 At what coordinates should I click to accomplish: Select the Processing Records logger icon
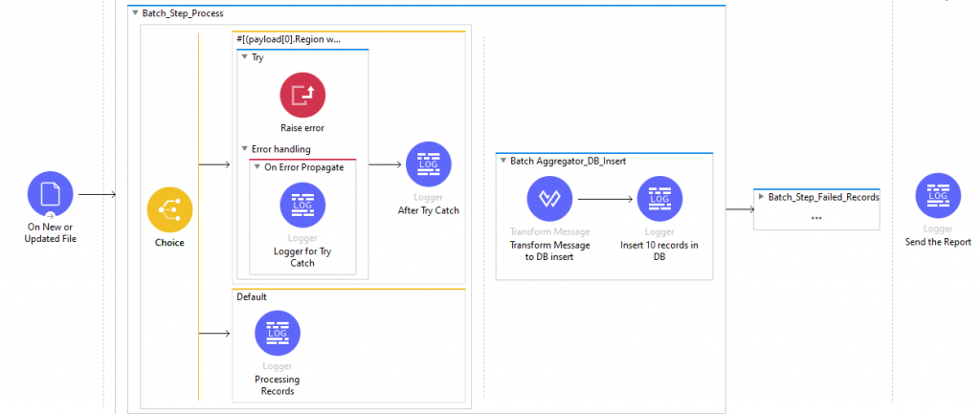[x=277, y=335]
